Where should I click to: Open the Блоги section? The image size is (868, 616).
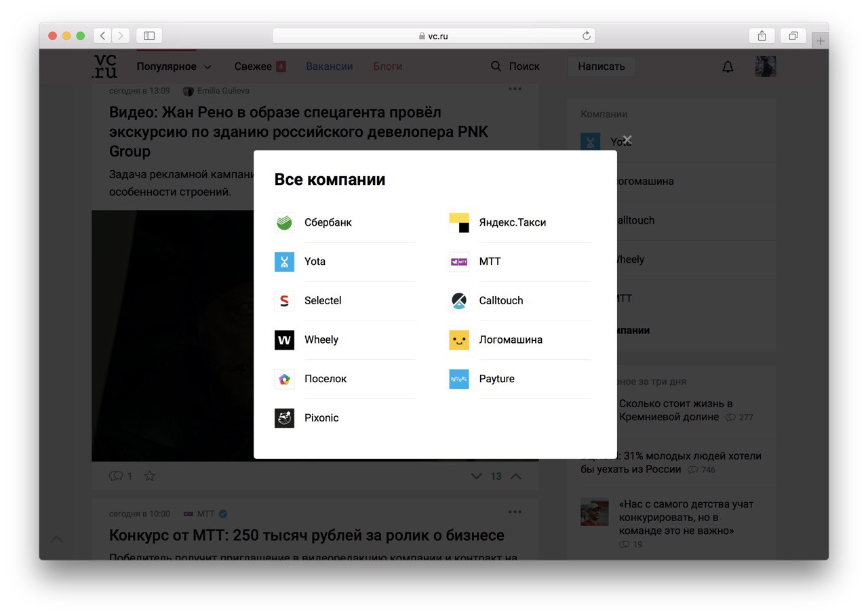click(388, 66)
